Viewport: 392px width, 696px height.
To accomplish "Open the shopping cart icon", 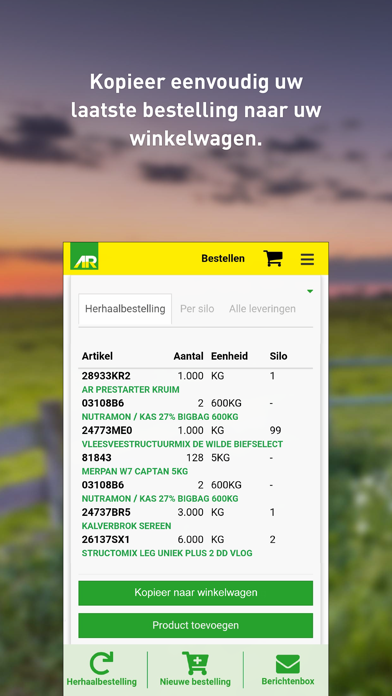I will pyautogui.click(x=273, y=258).
